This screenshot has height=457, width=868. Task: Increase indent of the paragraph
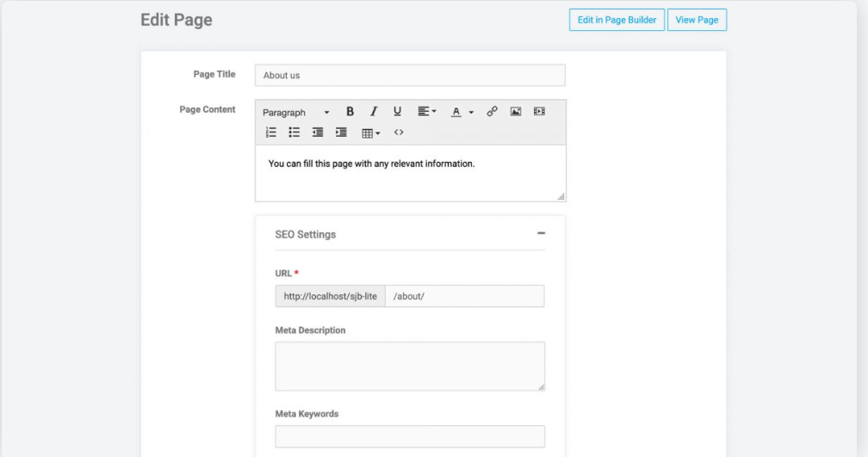coord(341,133)
